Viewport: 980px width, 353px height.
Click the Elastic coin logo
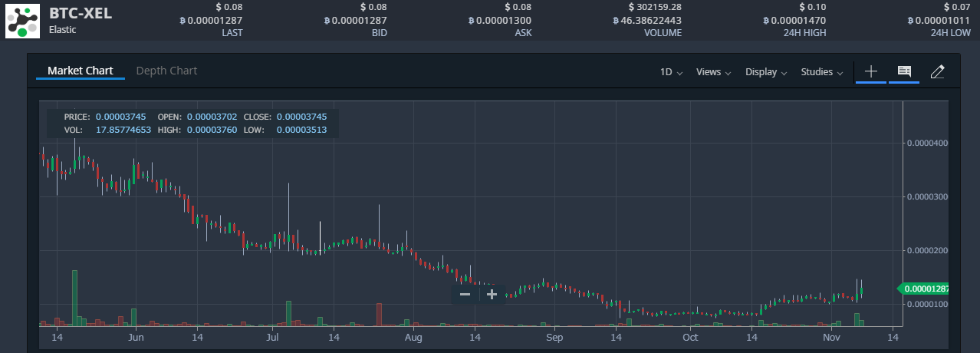point(23,21)
